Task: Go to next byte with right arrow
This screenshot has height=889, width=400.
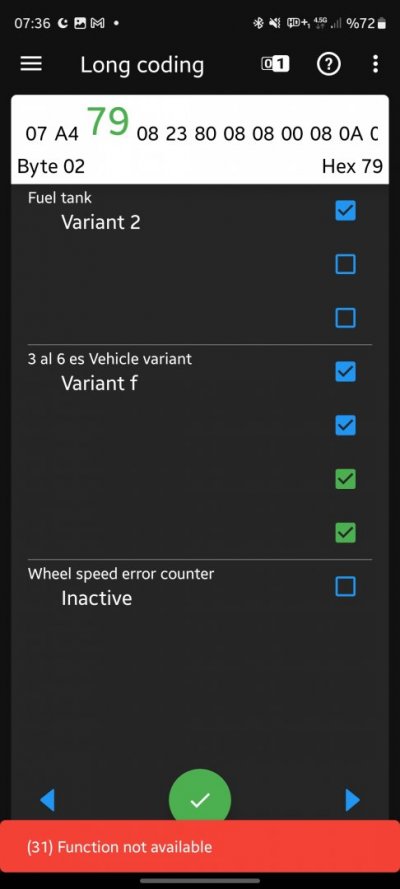Action: pos(352,800)
